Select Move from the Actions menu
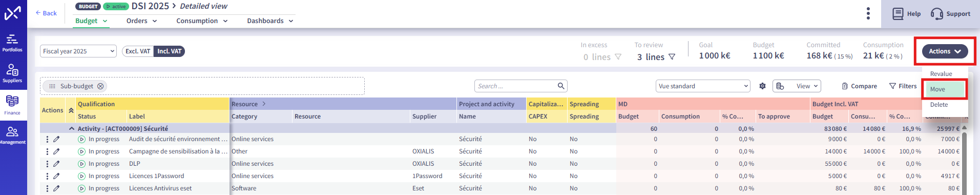This screenshot has height=195, width=980. [x=945, y=89]
